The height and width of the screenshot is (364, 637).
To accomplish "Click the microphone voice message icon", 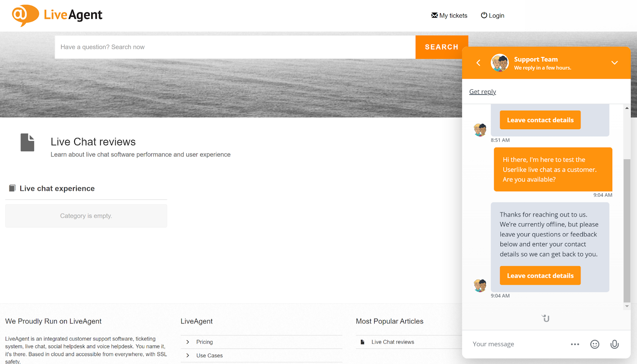I will pyautogui.click(x=614, y=345).
